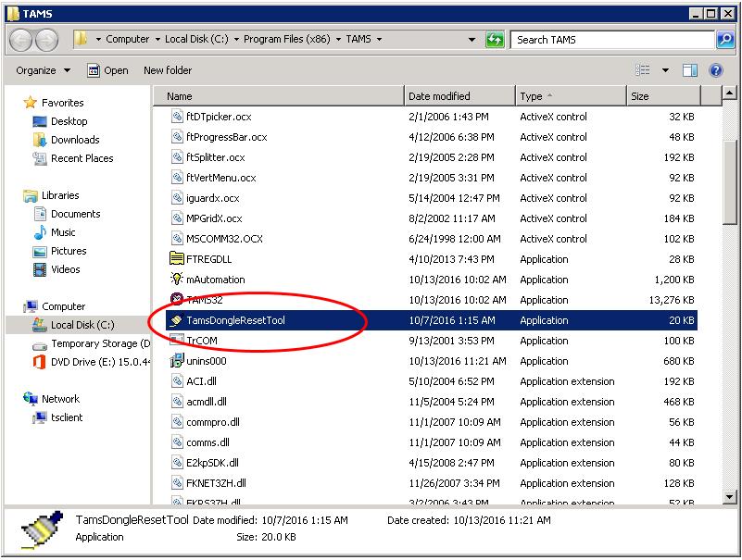Click the Network globe icon
Viewport: 742px width, 560px height.
point(31,399)
